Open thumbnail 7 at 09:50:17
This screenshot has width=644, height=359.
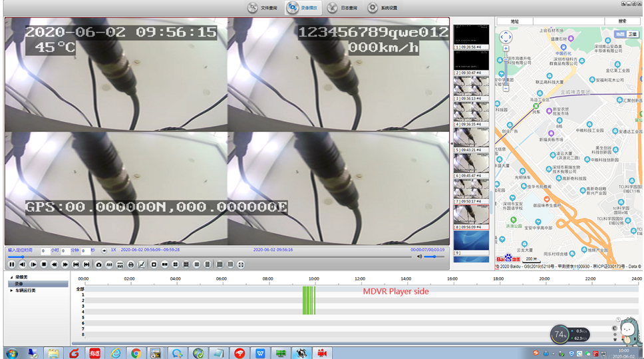tap(471, 191)
